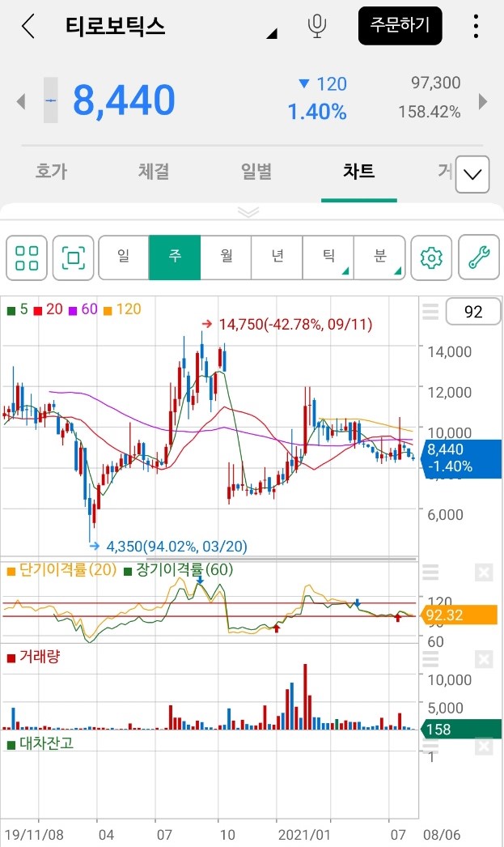Switch to the next stock with right triangle
The height and width of the screenshot is (847, 504).
pos(483,101)
